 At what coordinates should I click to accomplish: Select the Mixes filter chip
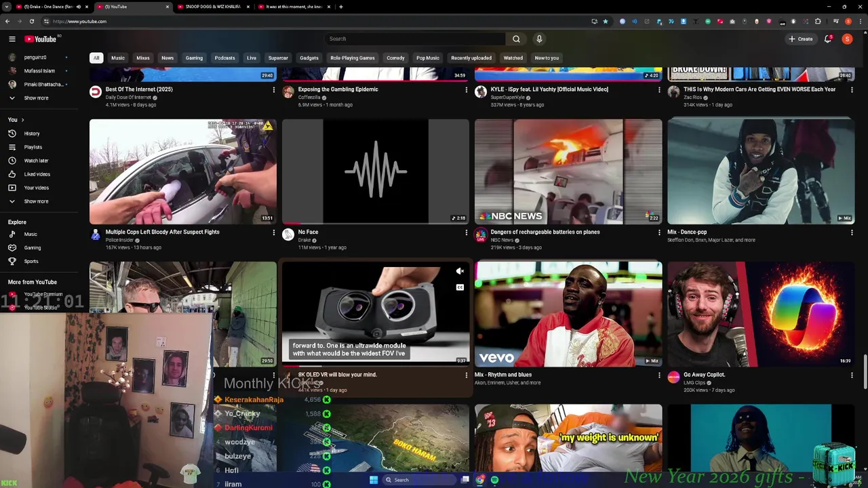pyautogui.click(x=143, y=58)
